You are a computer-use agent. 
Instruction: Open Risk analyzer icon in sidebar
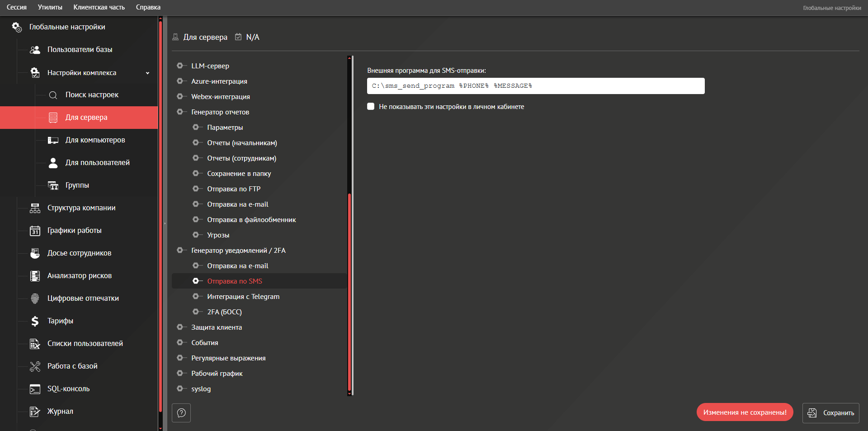point(35,276)
